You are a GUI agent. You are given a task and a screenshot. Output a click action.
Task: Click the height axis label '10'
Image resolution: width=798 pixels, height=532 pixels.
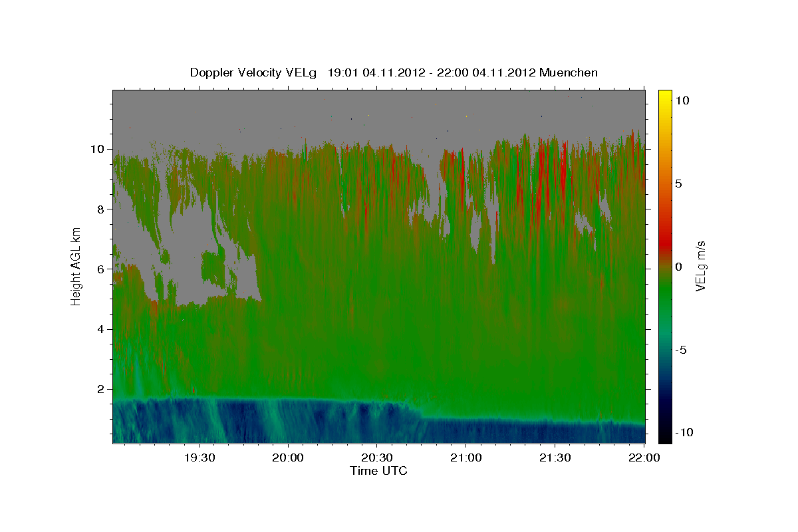click(98, 149)
